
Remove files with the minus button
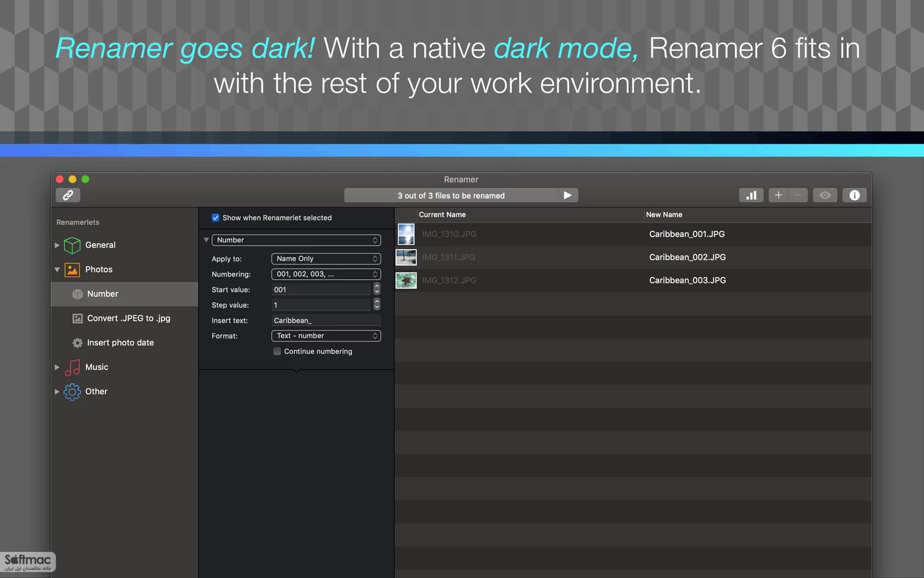(798, 195)
